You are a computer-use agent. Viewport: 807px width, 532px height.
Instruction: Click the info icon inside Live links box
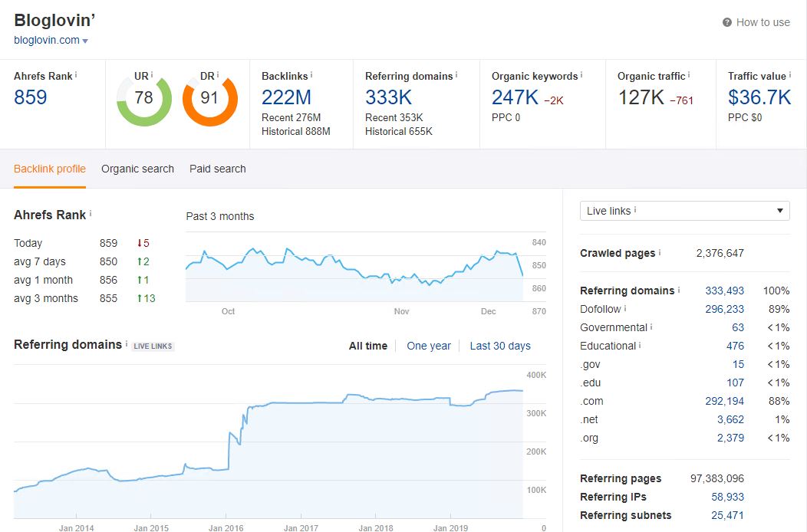click(635, 209)
